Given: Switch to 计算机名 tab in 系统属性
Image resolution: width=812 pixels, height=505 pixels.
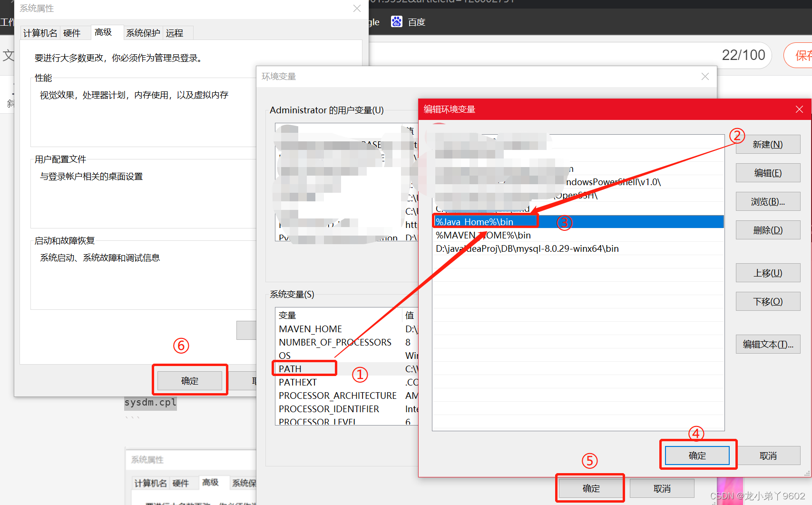Looking at the screenshot, I should click(x=40, y=33).
